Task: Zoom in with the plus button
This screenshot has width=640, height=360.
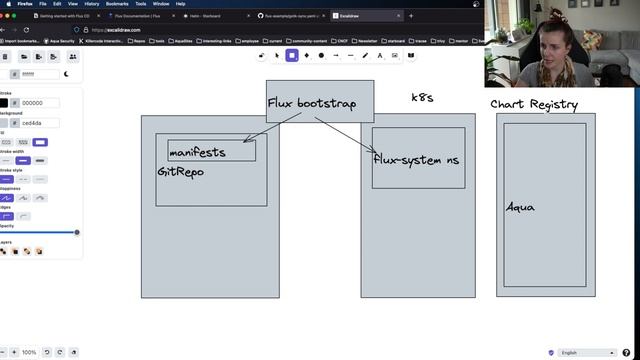Action: click(x=14, y=352)
